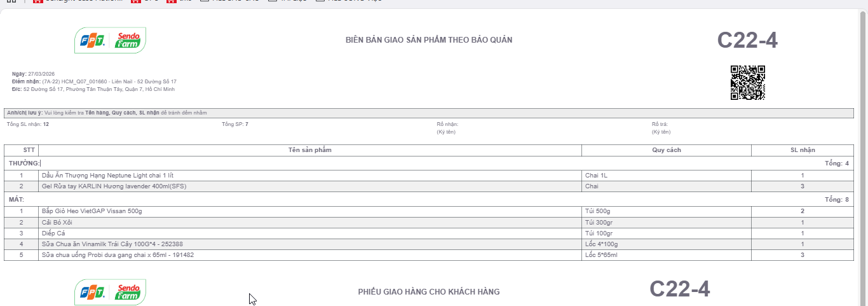The width and height of the screenshot is (868, 306).
Task: Click the Sendo Farm logo beside PHIẾU GIAO HÀNG heading
Action: coord(110,292)
